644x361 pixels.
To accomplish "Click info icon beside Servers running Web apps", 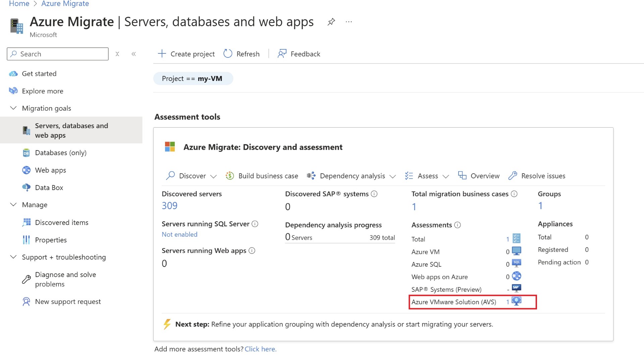I will pos(252,251).
